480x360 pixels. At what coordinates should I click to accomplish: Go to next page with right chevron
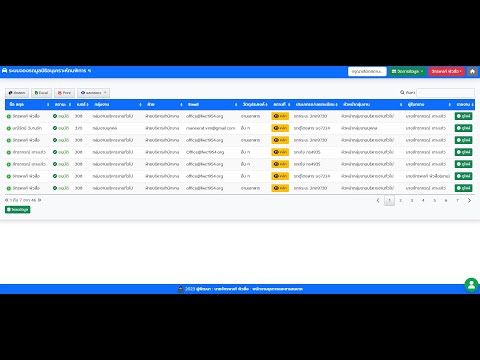pyautogui.click(x=469, y=200)
